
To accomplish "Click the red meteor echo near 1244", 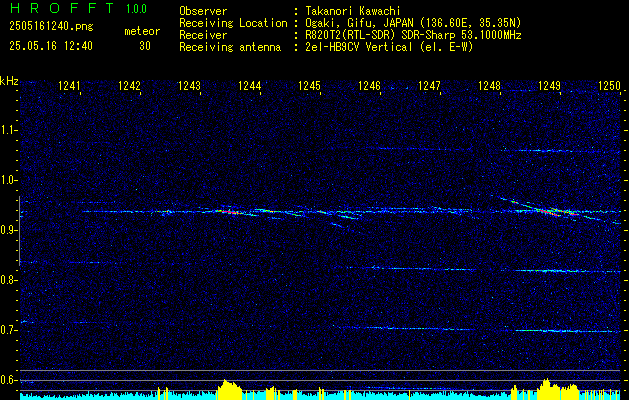I will (229, 212).
